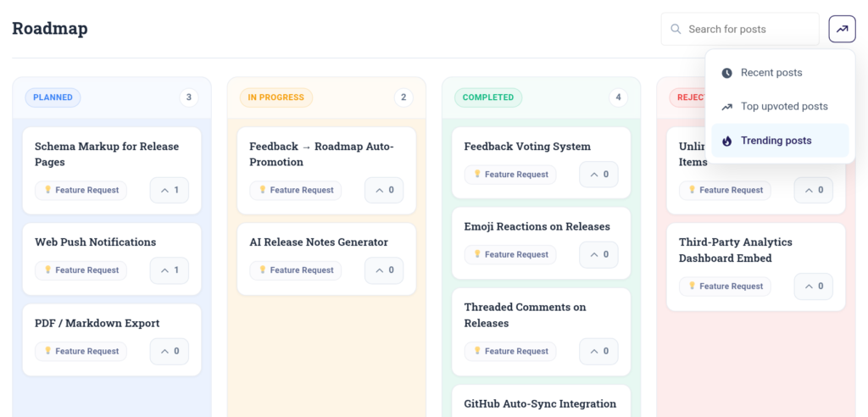Click lightbulb icon on Schema Markup card
Screen dimensions: 868x417
(47, 189)
